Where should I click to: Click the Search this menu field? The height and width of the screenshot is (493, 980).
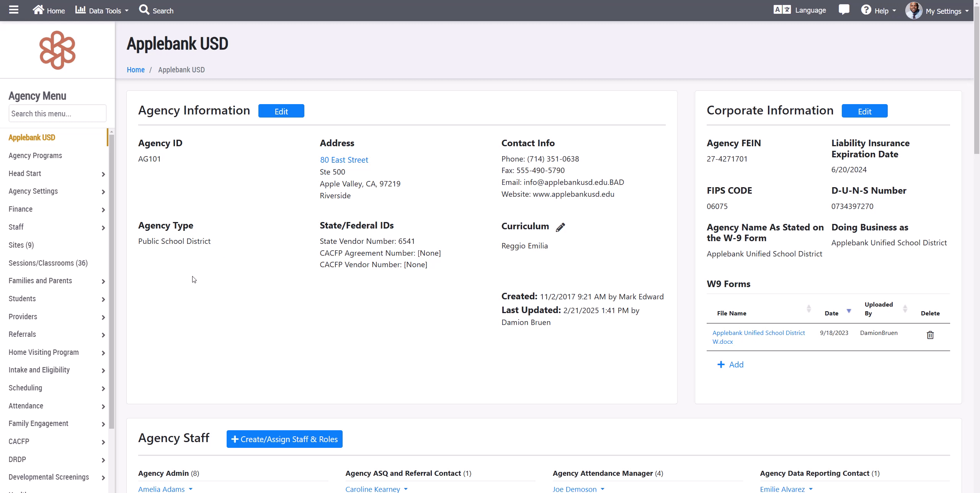click(x=57, y=114)
